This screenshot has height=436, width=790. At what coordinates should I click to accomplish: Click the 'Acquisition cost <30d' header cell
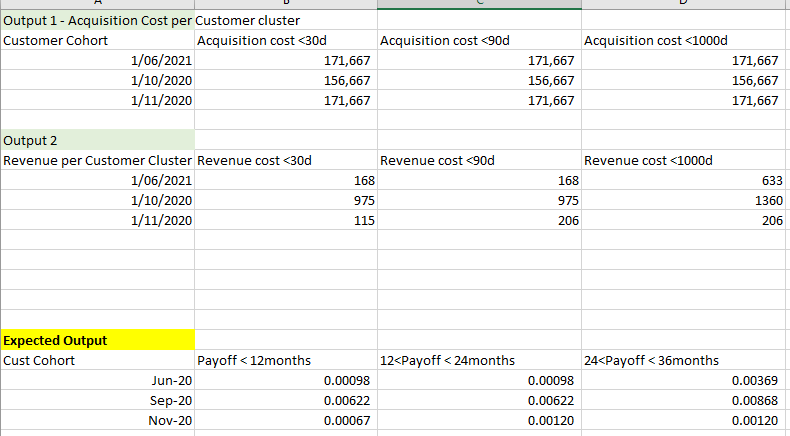pyautogui.click(x=286, y=40)
